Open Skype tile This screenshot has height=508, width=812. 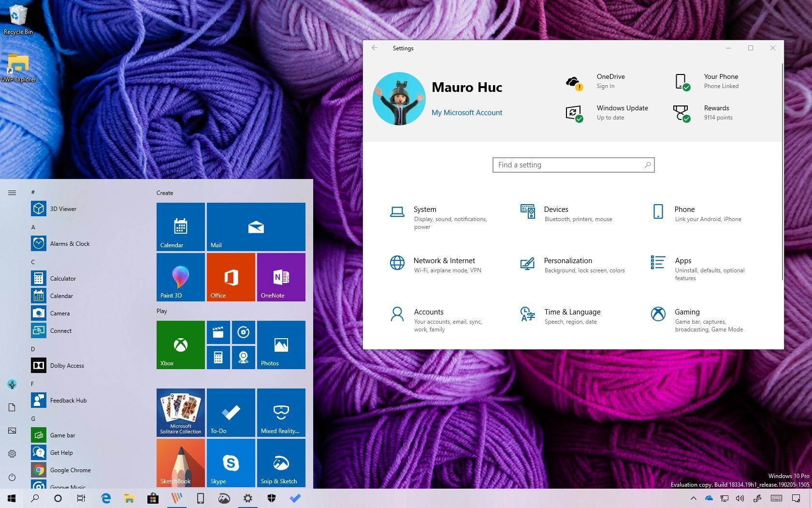coord(231,463)
